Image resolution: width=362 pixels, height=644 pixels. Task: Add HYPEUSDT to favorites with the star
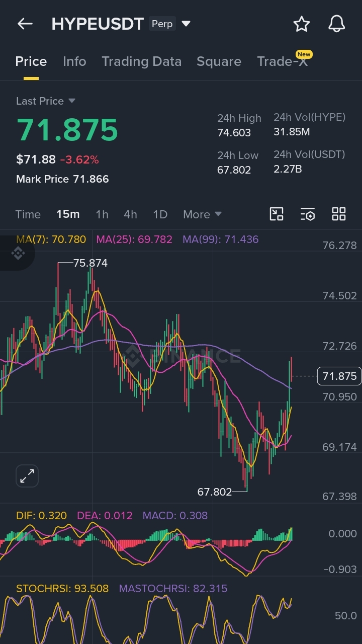tap(301, 24)
